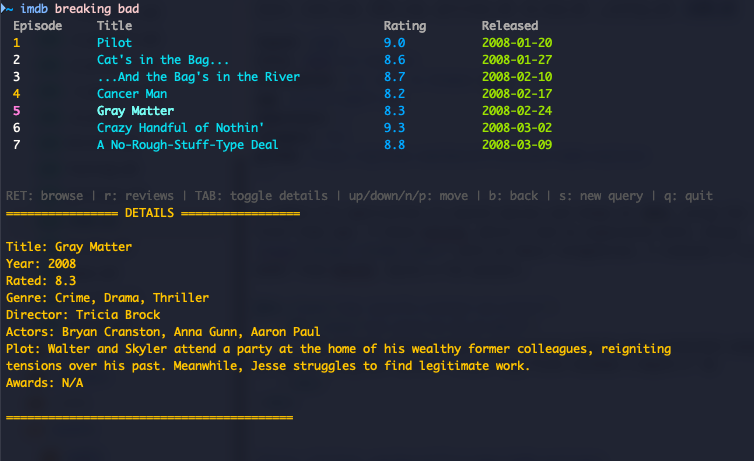
Task: Click 'RET: browse' hint in help bar
Action: click(44, 196)
